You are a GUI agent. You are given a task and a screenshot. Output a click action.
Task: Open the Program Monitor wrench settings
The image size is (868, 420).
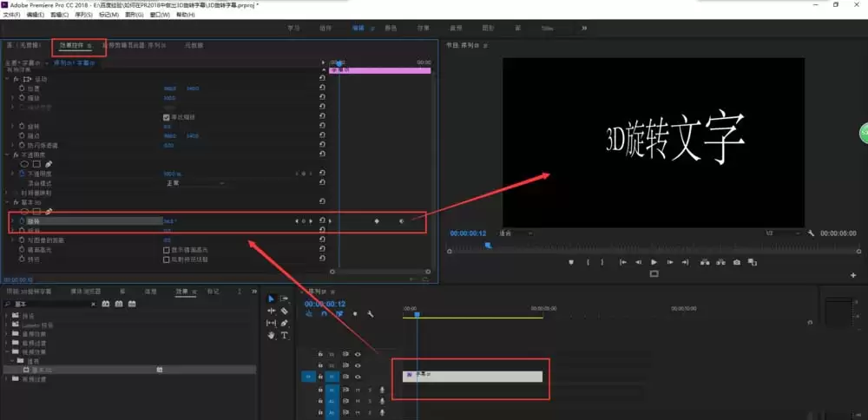point(810,233)
